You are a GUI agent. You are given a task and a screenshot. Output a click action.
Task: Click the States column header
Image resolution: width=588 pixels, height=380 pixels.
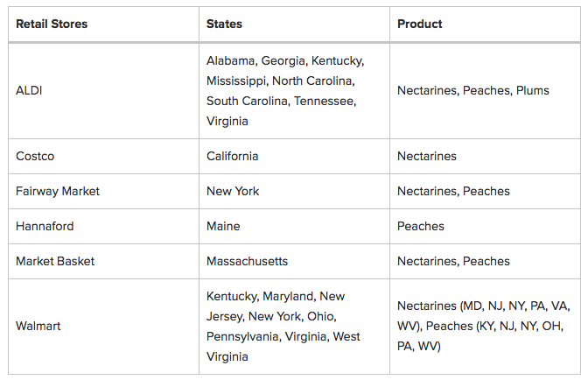(225, 24)
